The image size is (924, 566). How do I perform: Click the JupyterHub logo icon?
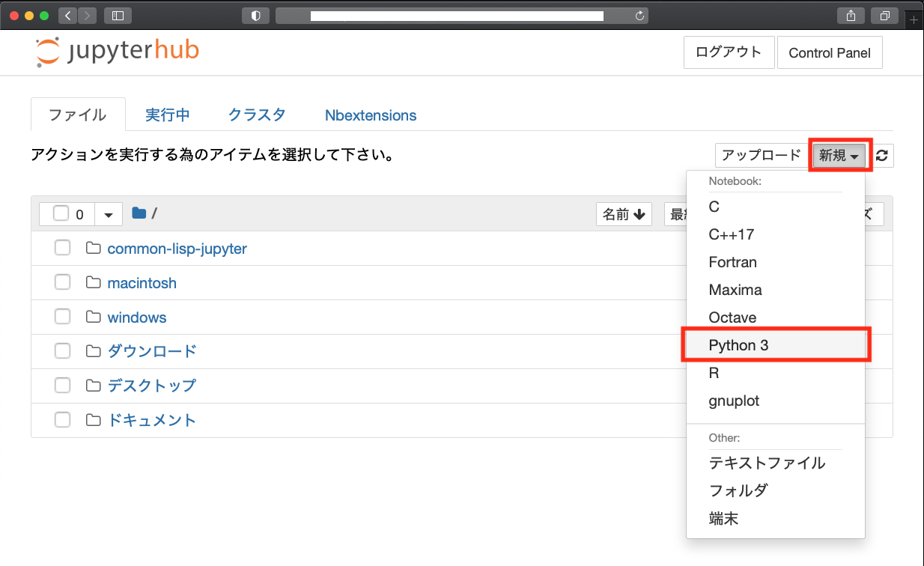tap(46, 52)
